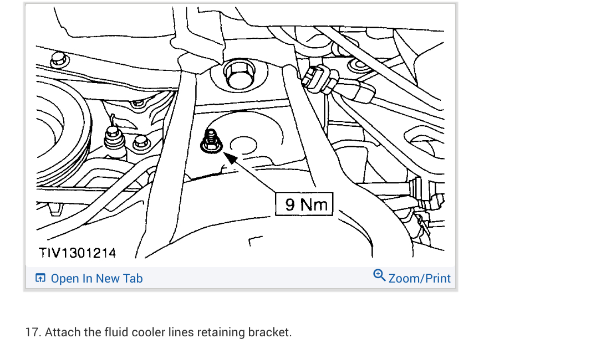Select the 9 Nm torque label box
The height and width of the screenshot is (364, 596).
coord(304,204)
